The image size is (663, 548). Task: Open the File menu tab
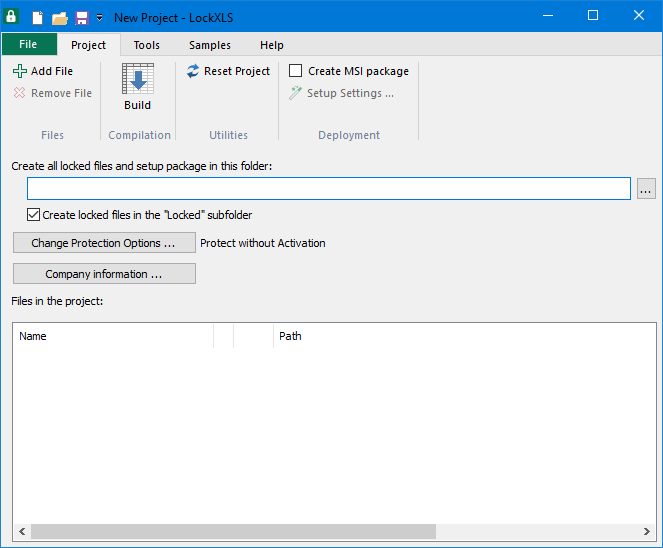(29, 44)
